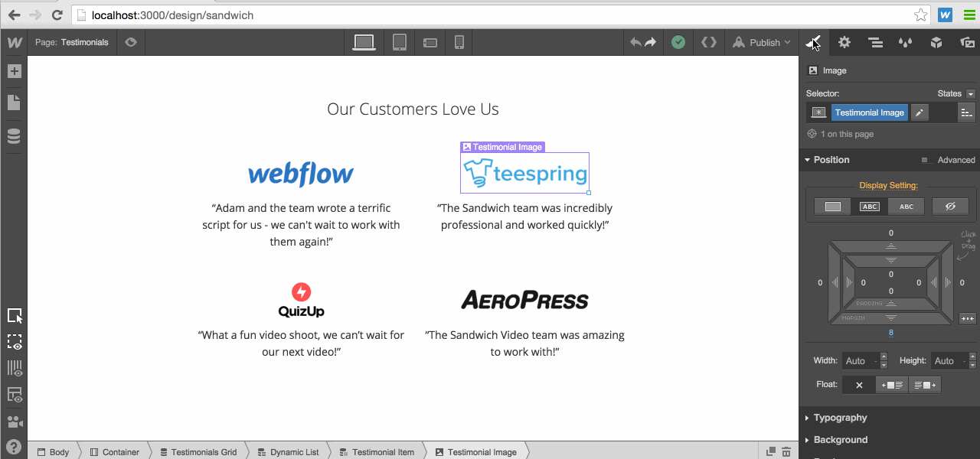Float the element right
Viewport: 980px width, 459px height.
pyautogui.click(x=924, y=385)
